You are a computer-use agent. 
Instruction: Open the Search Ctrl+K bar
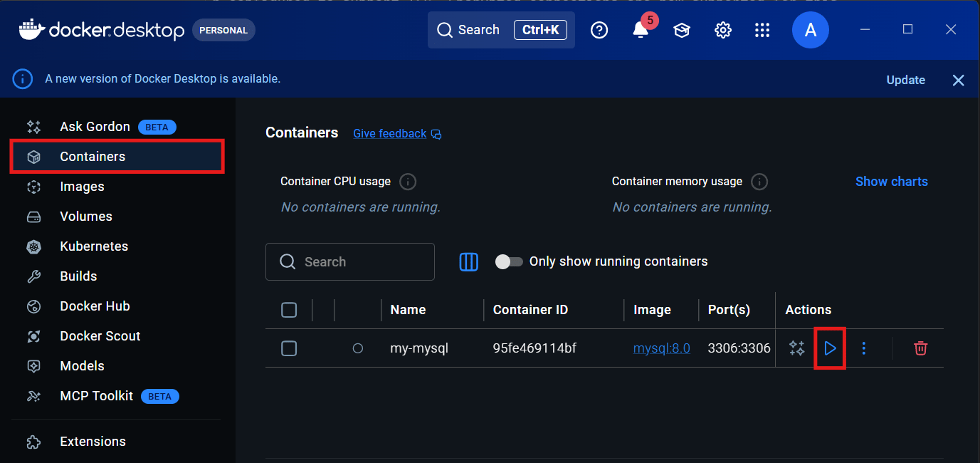501,30
